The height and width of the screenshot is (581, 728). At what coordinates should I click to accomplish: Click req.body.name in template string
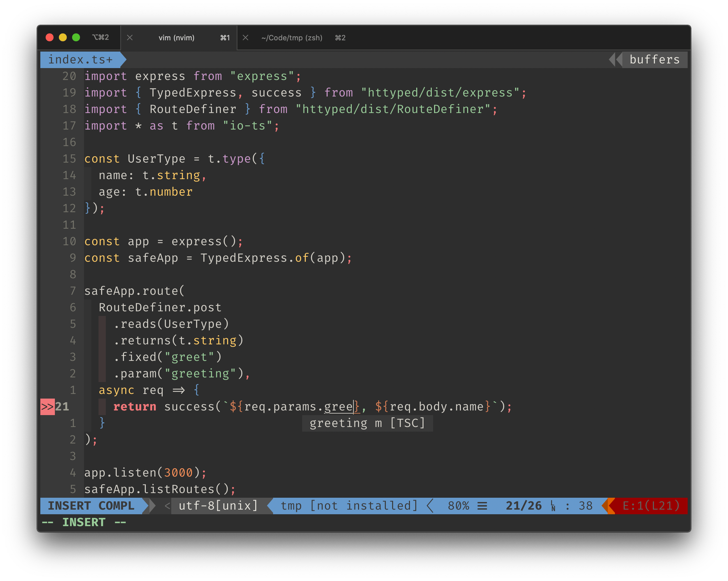436,407
